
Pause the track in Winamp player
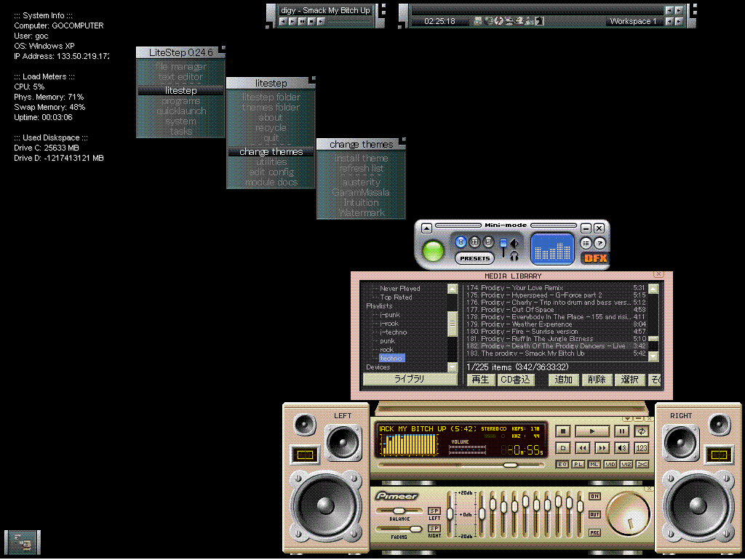pyautogui.click(x=621, y=431)
